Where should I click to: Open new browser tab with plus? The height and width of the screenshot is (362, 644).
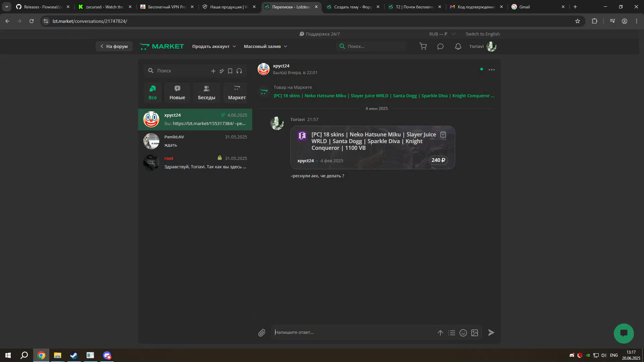pos(575,7)
